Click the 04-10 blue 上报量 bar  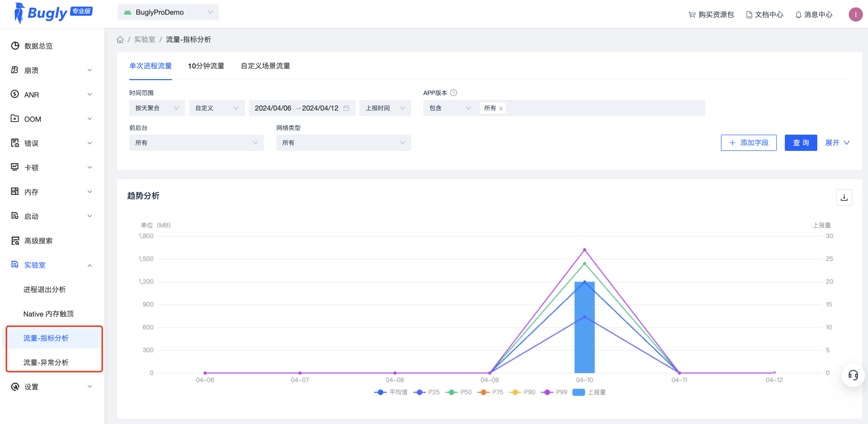(584, 327)
